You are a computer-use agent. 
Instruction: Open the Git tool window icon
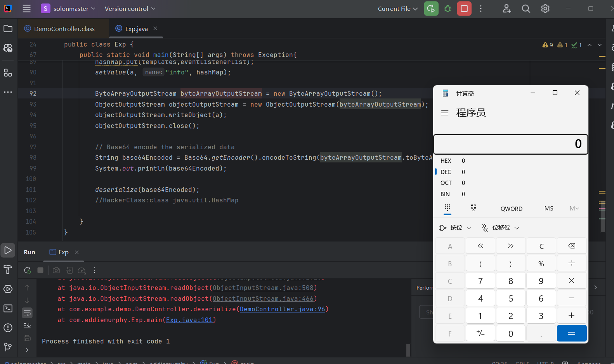click(8, 347)
